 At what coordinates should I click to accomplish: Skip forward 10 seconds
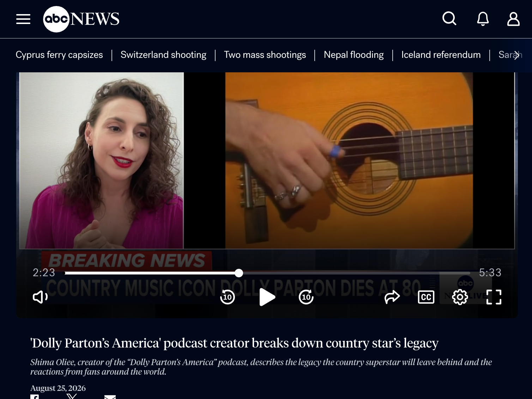coord(306,297)
